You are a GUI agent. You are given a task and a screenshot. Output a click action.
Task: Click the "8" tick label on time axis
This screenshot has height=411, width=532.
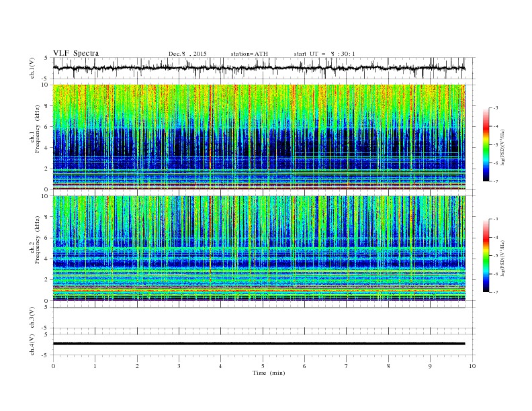388,366
